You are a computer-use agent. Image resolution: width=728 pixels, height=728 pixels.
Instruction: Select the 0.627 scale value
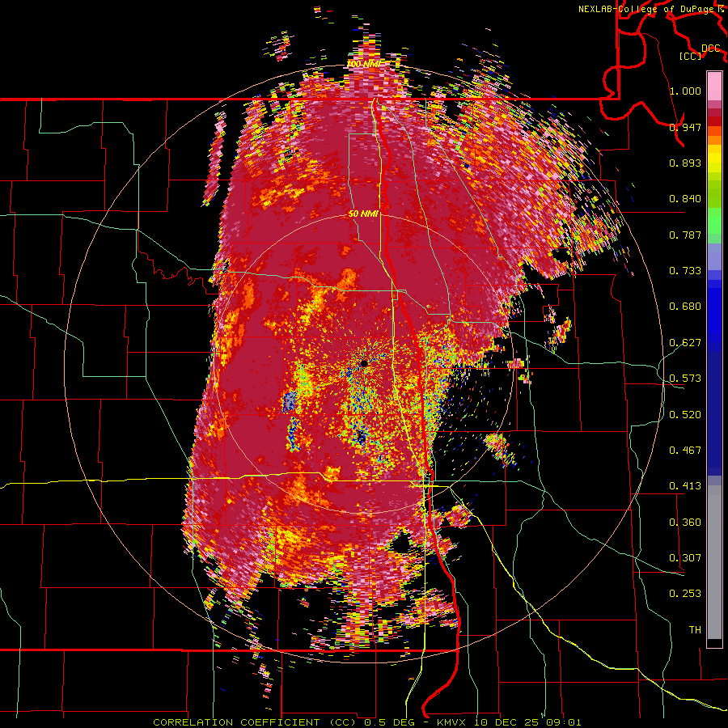coord(685,343)
